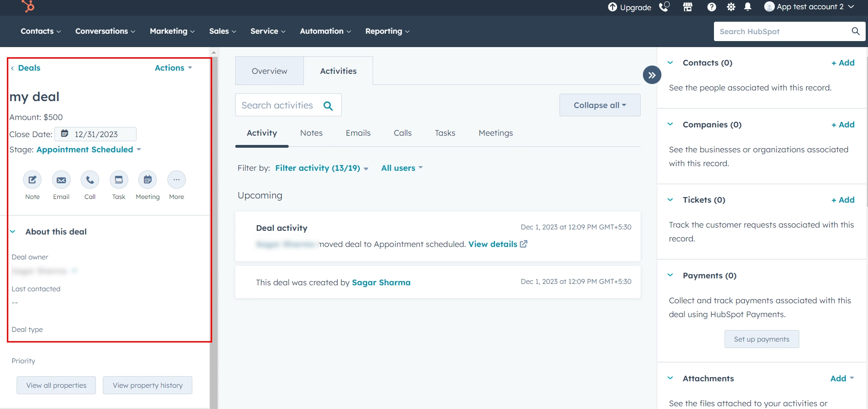This screenshot has width=868, height=409.
Task: Open Filter activity (13/19) dropdown
Action: click(322, 168)
